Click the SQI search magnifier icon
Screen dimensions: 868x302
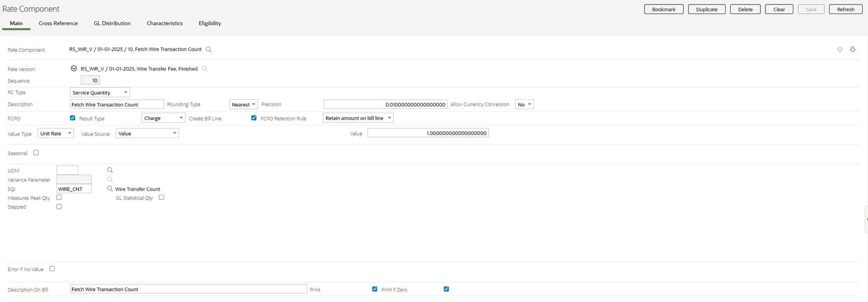point(110,189)
